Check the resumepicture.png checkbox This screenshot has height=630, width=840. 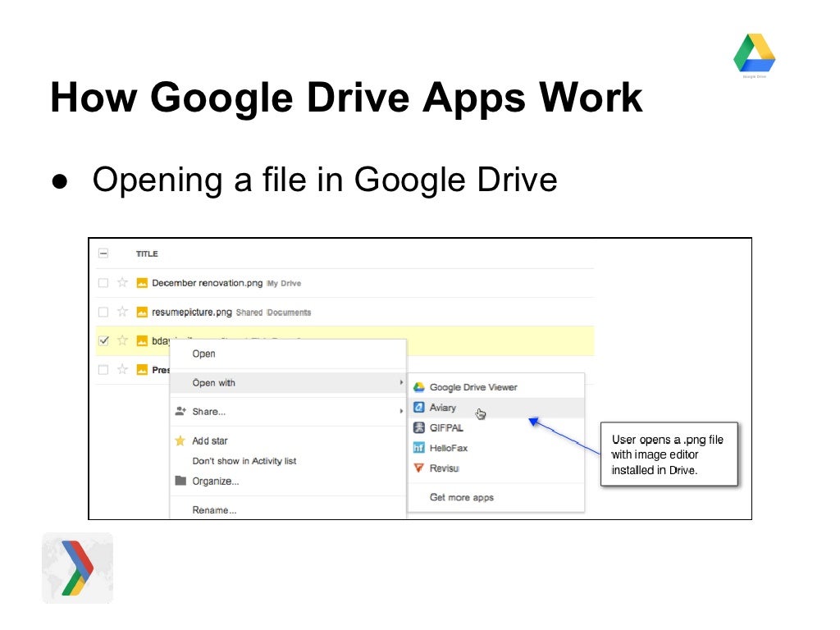pos(103,312)
